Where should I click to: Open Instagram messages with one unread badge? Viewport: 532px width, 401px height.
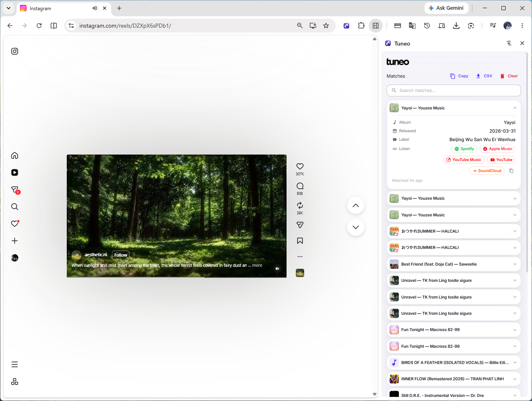point(15,190)
